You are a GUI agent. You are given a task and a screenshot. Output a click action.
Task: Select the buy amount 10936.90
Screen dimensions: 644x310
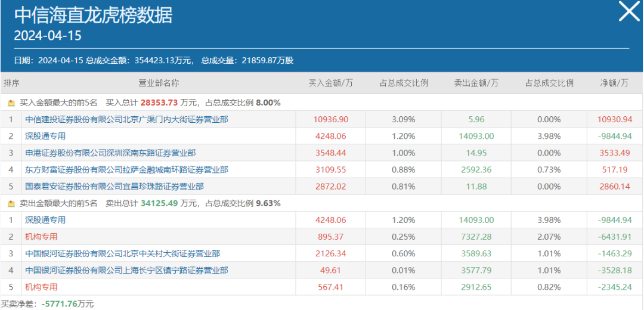[x=330, y=119]
